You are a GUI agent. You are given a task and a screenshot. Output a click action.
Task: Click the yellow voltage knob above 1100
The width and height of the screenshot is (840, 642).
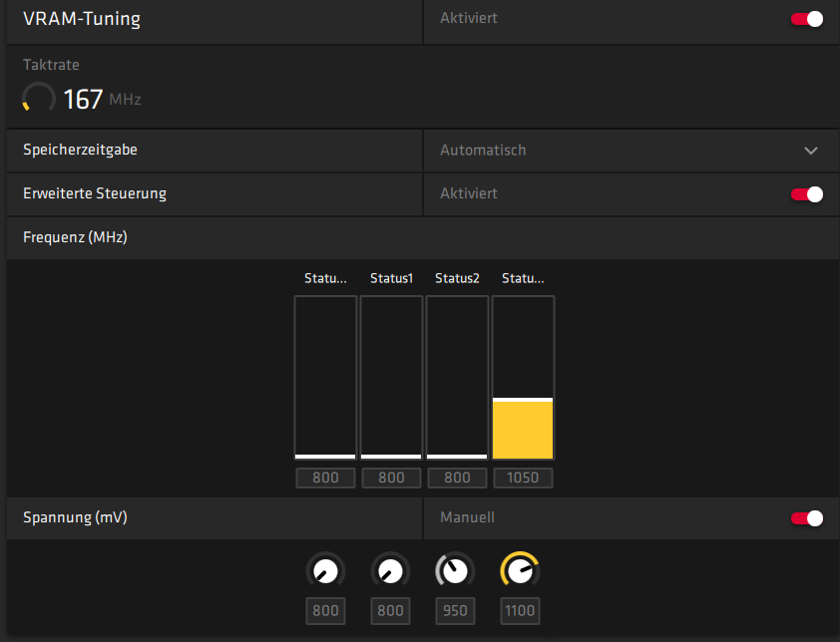[x=520, y=571]
